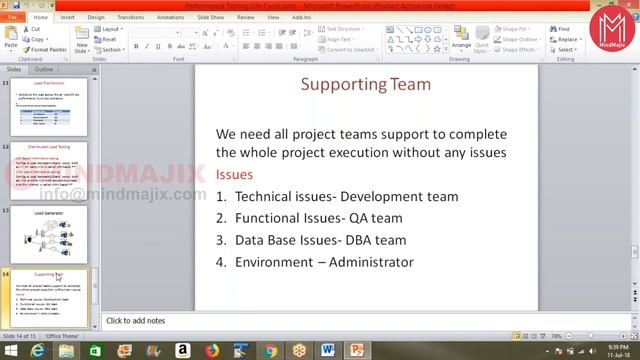640x360 pixels.
Task: Click the Find binoculars button
Action: pyautogui.click(x=559, y=29)
